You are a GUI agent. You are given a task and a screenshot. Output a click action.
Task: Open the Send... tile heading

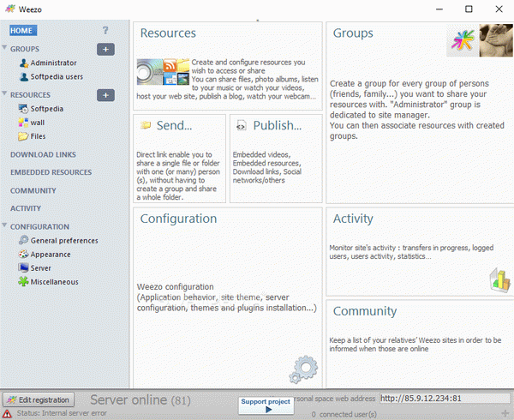point(174,126)
